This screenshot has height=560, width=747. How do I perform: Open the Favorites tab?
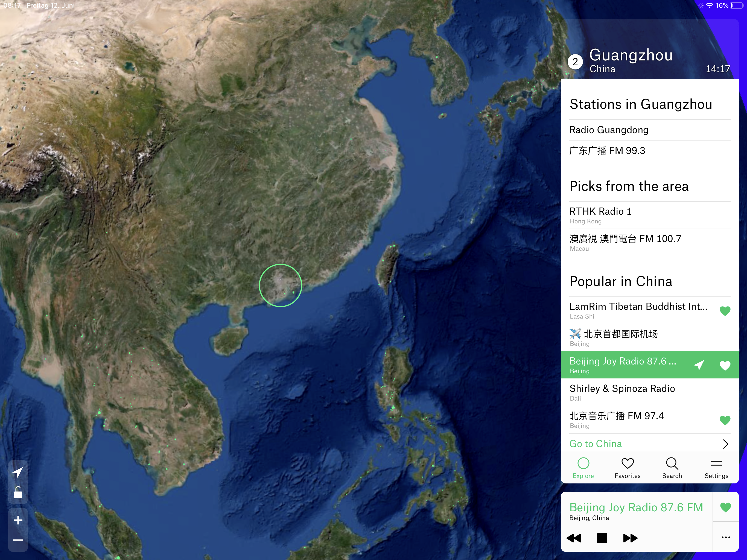[x=628, y=468]
